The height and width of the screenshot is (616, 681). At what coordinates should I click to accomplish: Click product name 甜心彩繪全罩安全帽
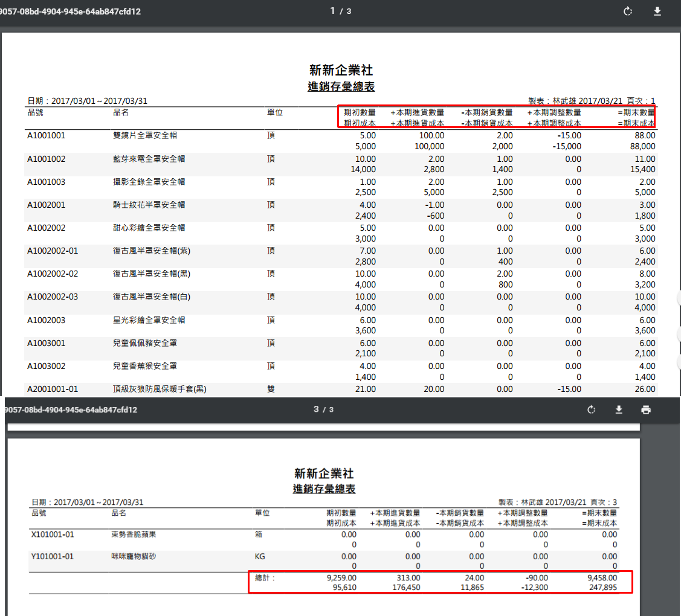coord(149,228)
